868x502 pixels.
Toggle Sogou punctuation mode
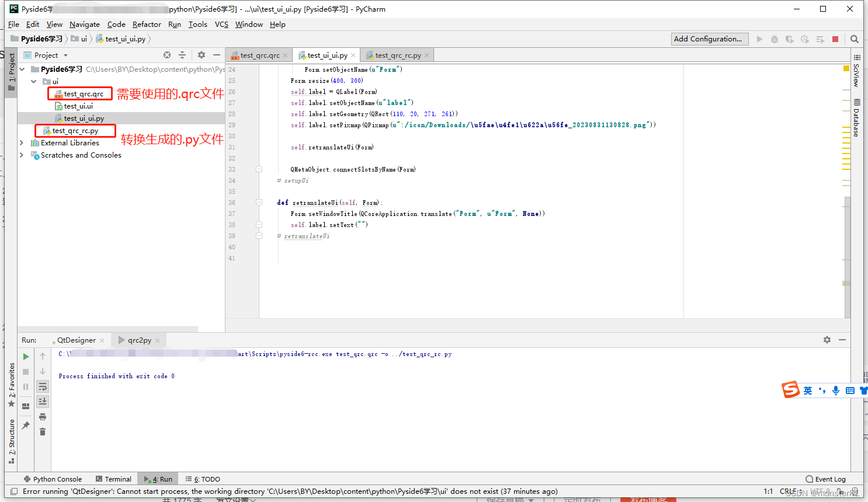coord(822,391)
